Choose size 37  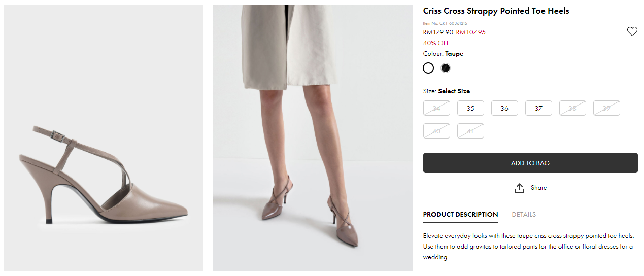pos(538,108)
